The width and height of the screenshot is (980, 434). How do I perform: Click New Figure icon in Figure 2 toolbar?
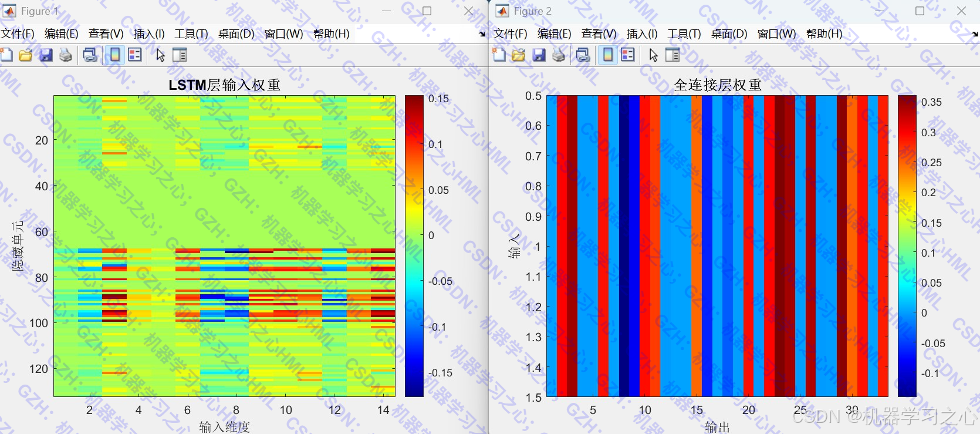pyautogui.click(x=499, y=55)
